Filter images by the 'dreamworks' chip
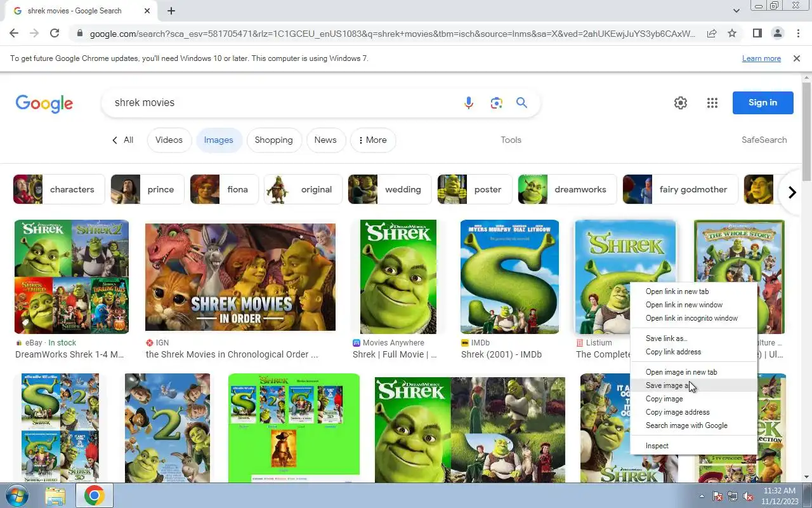 (567, 189)
